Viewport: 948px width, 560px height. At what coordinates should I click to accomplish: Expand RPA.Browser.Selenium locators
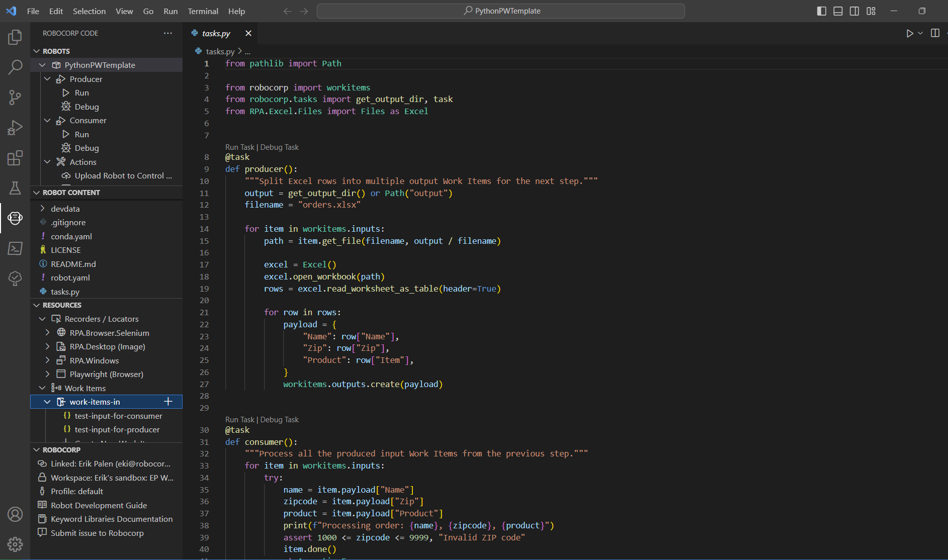pos(48,333)
